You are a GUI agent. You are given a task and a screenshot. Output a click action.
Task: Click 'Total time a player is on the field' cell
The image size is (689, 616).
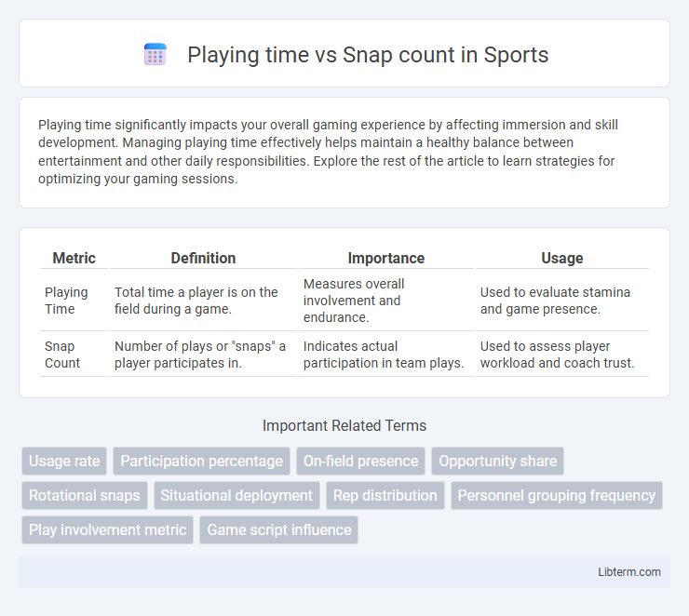point(204,301)
